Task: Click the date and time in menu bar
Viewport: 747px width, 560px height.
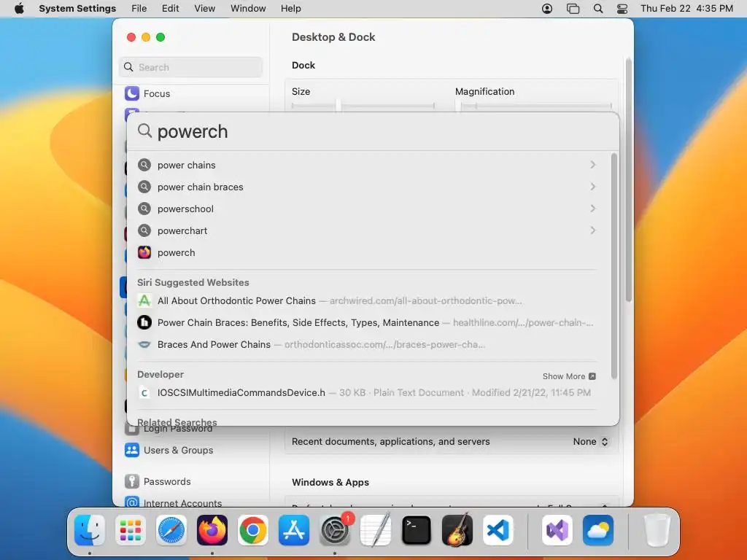Action: point(686,9)
